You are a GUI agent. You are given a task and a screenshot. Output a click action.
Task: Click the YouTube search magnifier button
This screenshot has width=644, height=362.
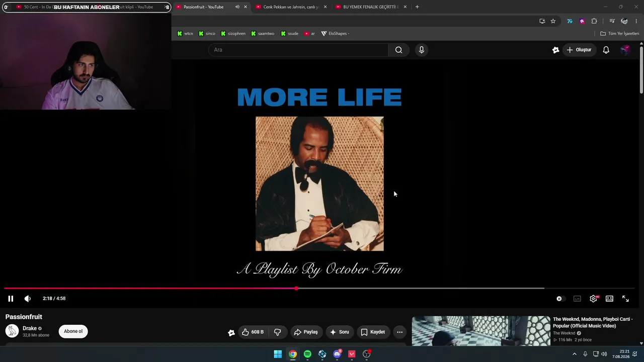pos(398,50)
